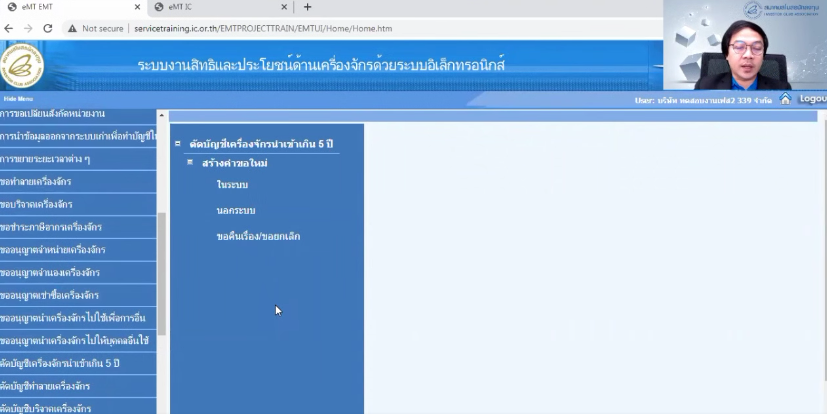
Task: Open the ขออนุญาตเช่าซื้อเครื่องจักร menu item
Action: [x=78, y=295]
